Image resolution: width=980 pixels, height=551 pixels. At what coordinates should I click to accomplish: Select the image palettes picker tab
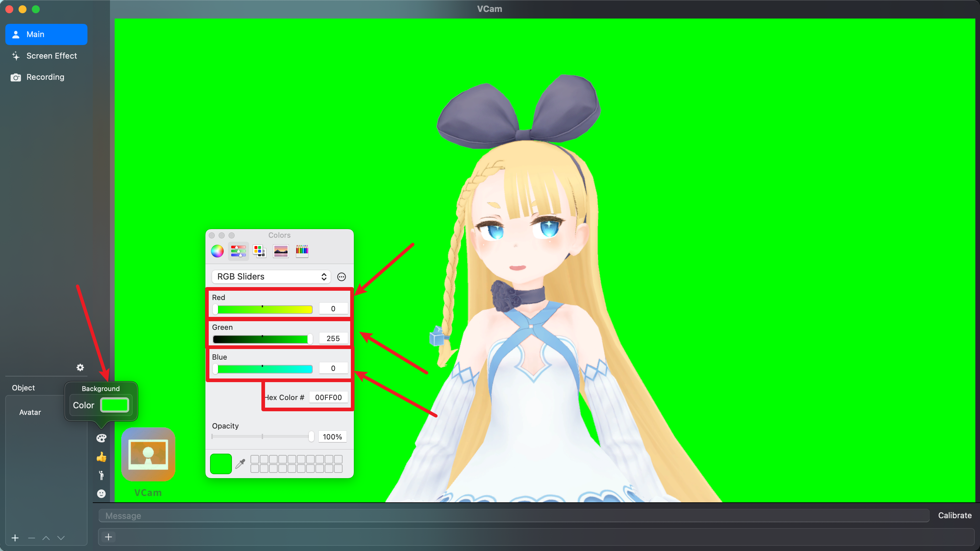tap(281, 251)
